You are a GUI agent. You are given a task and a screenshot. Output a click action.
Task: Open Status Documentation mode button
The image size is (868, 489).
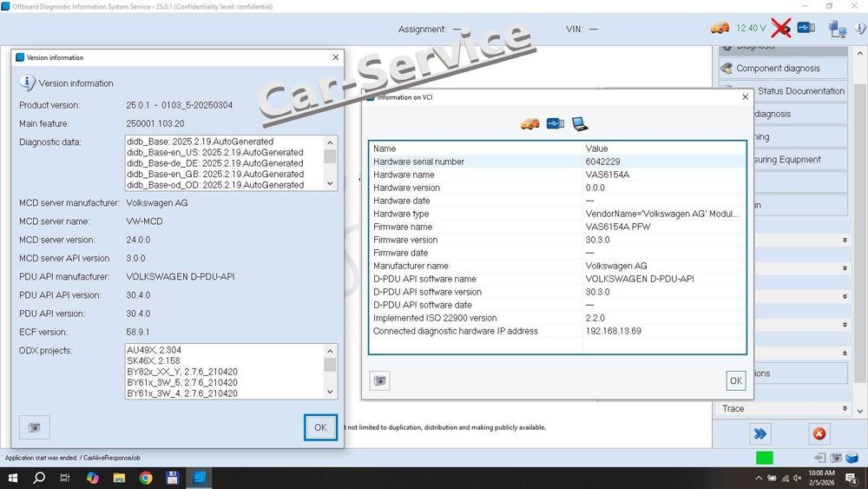pyautogui.click(x=800, y=91)
